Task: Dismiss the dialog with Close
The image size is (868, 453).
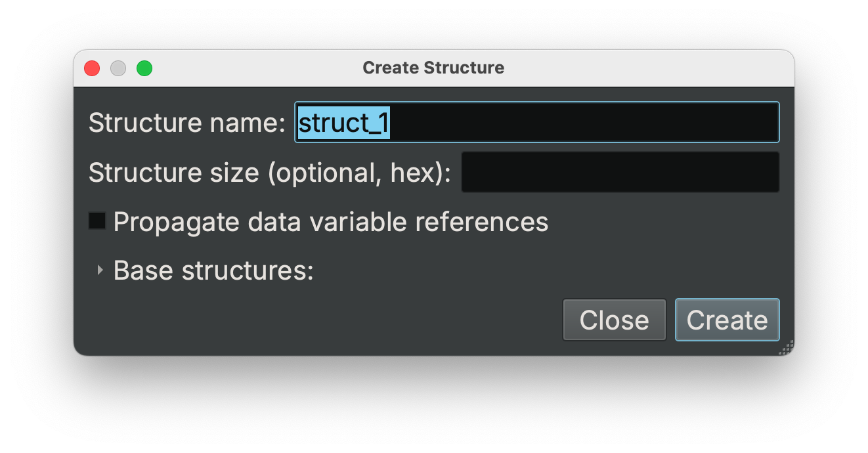Action: point(614,320)
